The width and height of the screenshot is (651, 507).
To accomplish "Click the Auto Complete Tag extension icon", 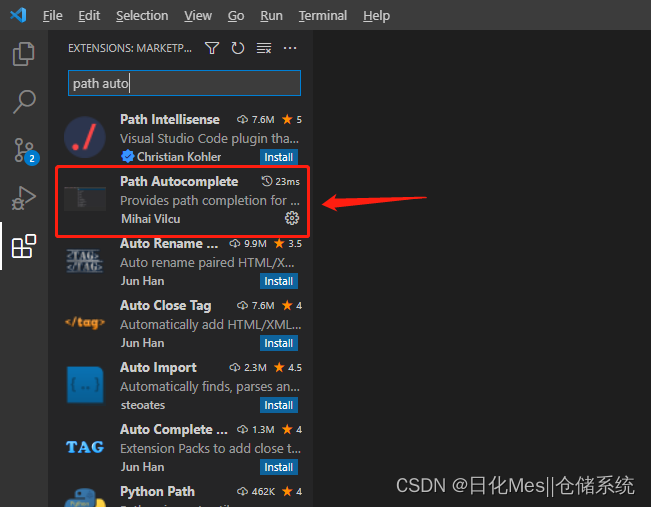I will 85,447.
